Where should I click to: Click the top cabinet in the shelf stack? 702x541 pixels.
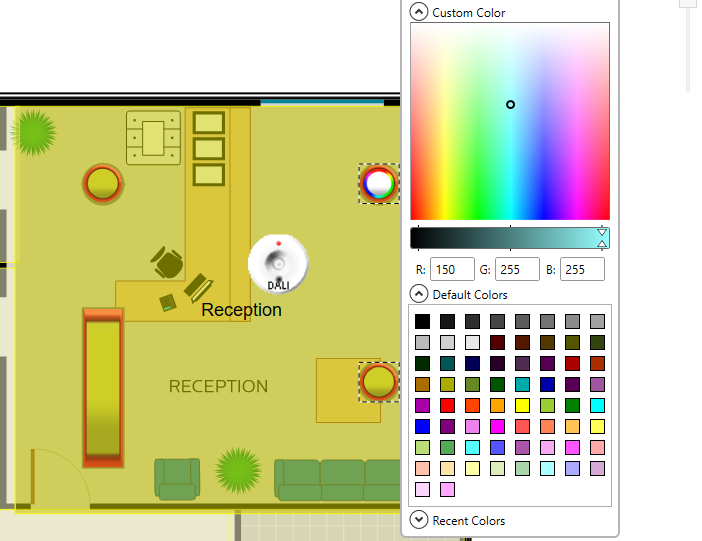tap(209, 123)
